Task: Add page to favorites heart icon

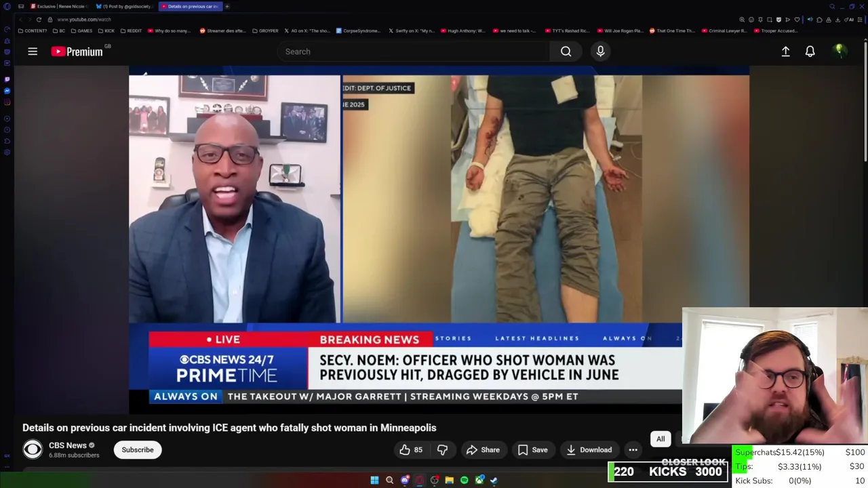Action: click(797, 20)
